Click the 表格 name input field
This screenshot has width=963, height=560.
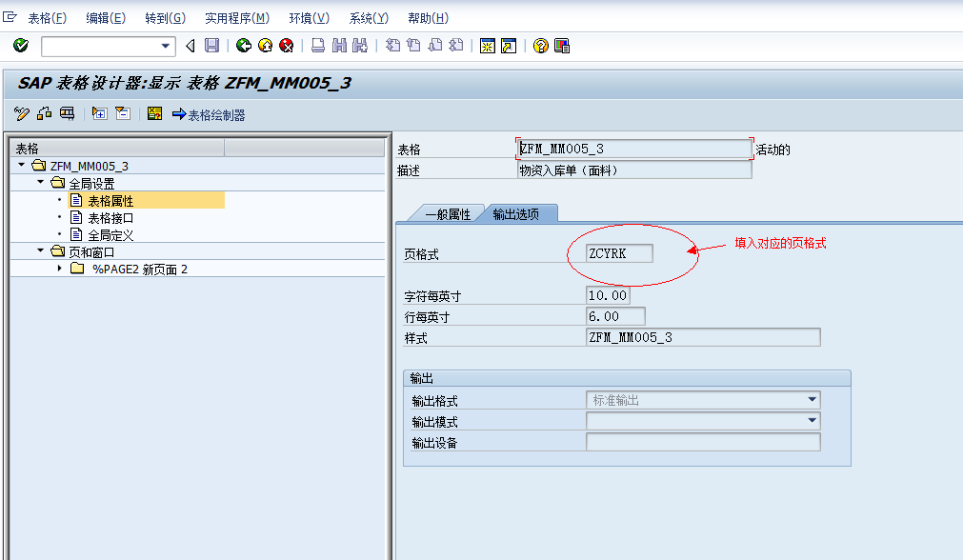pos(634,149)
